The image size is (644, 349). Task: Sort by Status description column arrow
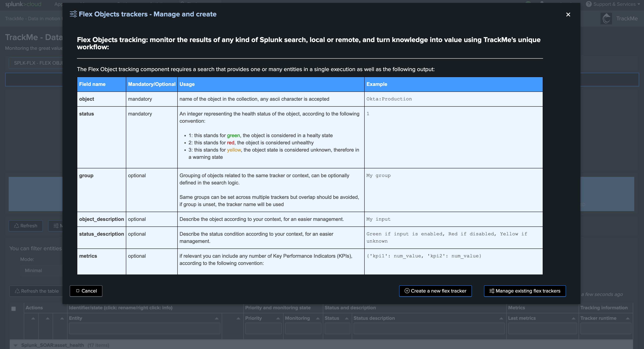501,318
